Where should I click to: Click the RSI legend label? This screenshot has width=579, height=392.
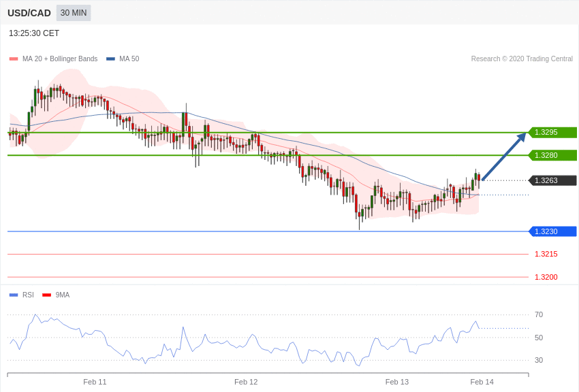coord(28,295)
